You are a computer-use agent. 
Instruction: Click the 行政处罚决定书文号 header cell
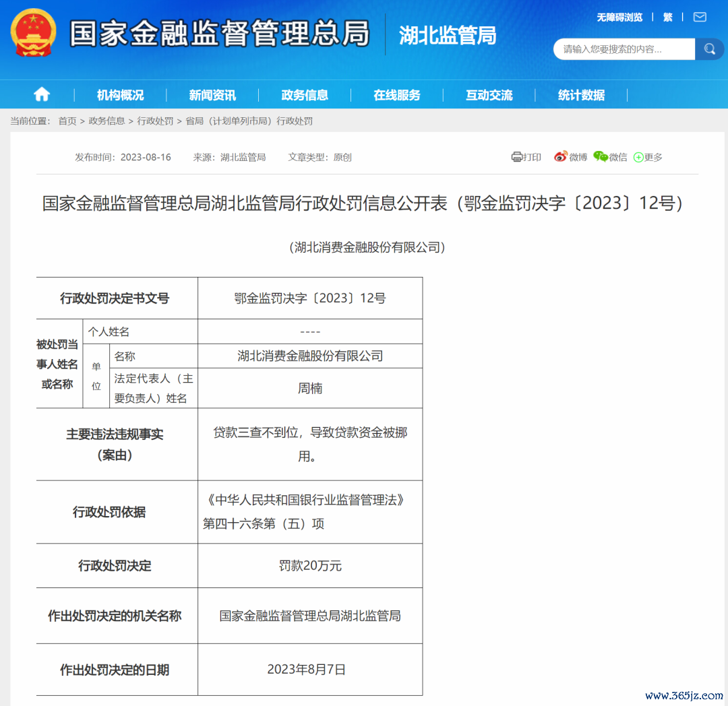pyautogui.click(x=115, y=298)
